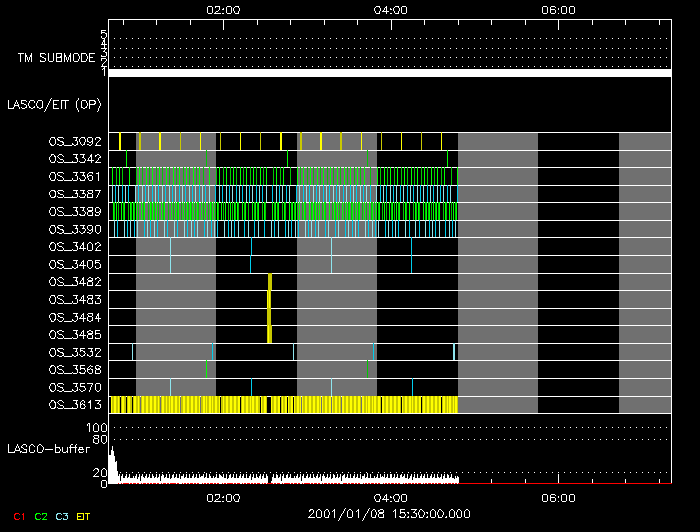Click the red C1 legend entry
The width and height of the screenshot is (700, 532).
(18, 516)
